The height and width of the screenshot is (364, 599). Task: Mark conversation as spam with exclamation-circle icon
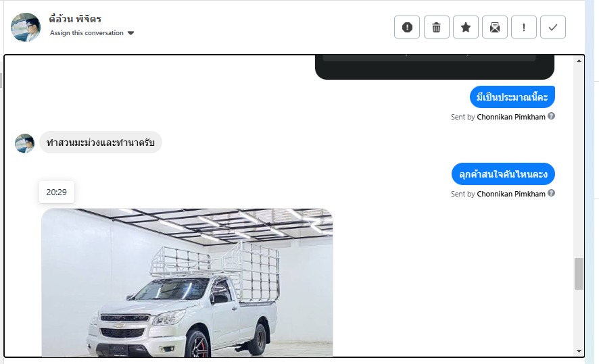[x=407, y=27]
